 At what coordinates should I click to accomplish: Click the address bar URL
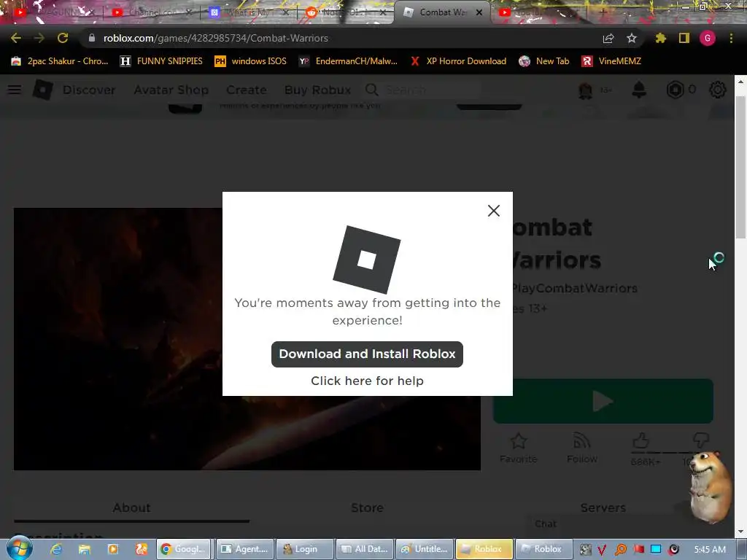coord(215,38)
